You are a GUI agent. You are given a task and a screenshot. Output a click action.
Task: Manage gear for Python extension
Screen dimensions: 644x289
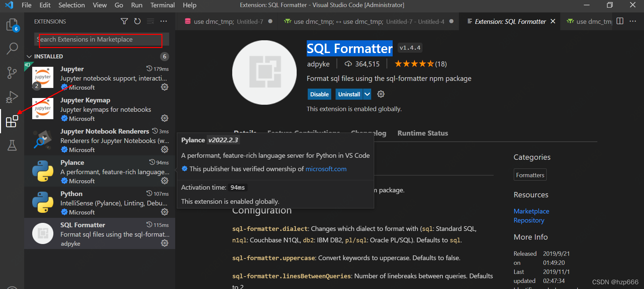(x=164, y=212)
